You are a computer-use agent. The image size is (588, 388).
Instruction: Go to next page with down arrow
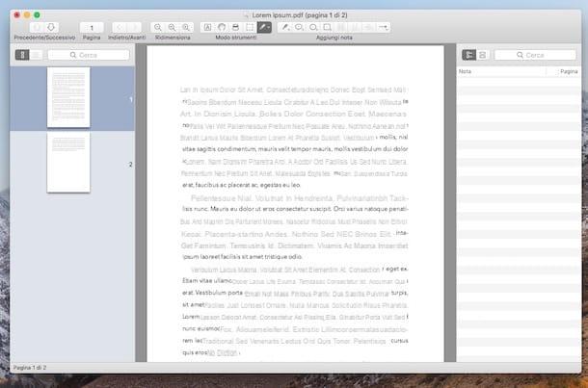click(x=51, y=27)
